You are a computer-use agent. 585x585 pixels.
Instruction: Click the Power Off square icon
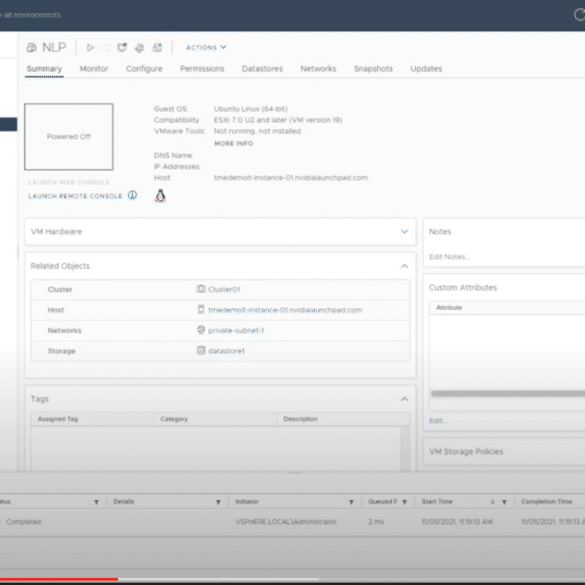(x=106, y=47)
